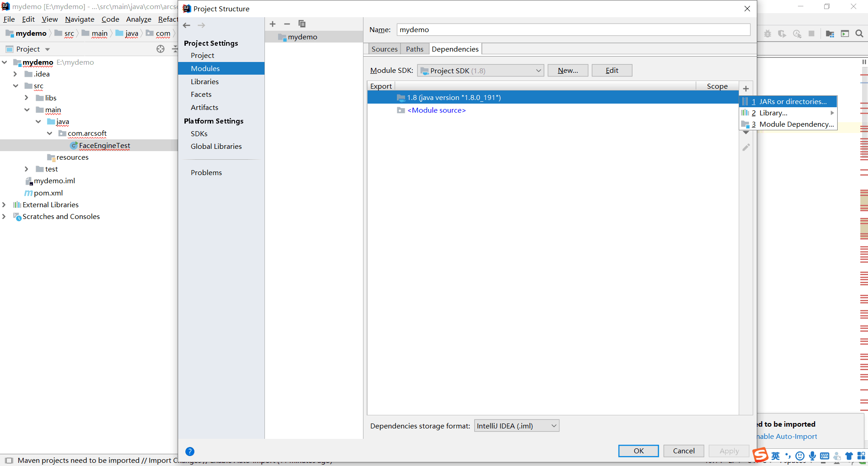Viewport: 868px width, 466px height.
Task: Open the Module SDK dropdown
Action: (480, 71)
